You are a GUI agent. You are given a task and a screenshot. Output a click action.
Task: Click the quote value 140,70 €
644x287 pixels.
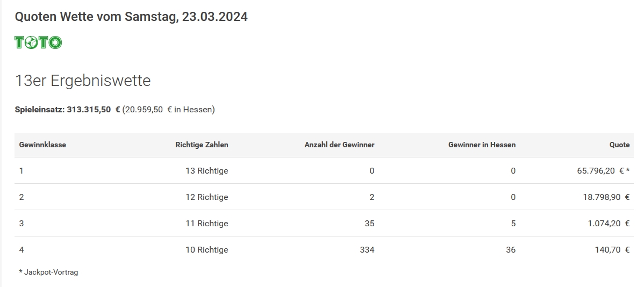pyautogui.click(x=612, y=249)
